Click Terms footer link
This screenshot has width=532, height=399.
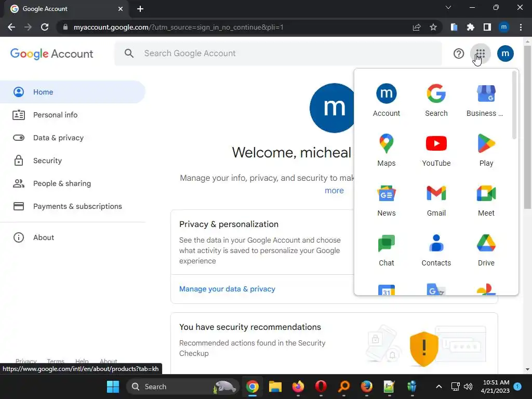[x=55, y=361]
